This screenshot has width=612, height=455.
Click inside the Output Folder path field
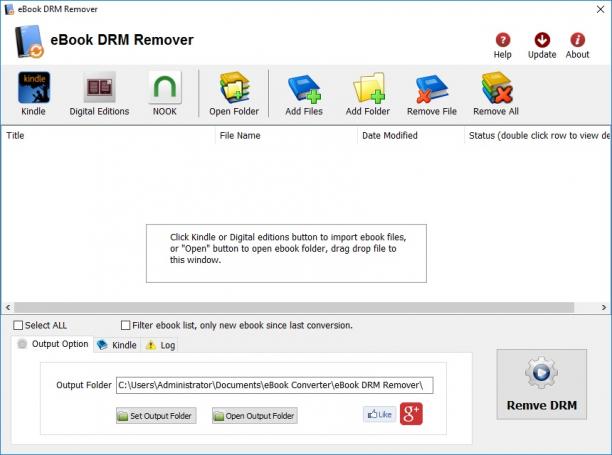(x=274, y=385)
